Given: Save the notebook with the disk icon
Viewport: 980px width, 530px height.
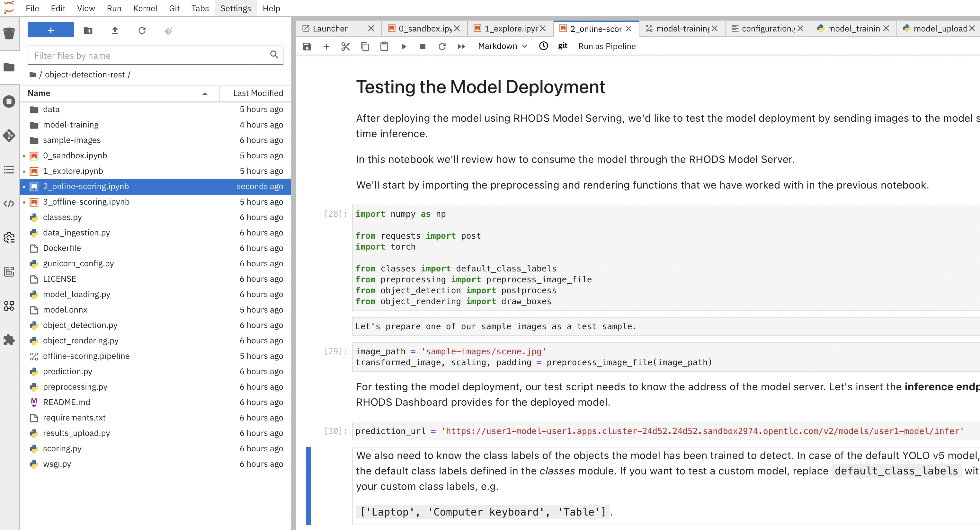Looking at the screenshot, I should (307, 46).
